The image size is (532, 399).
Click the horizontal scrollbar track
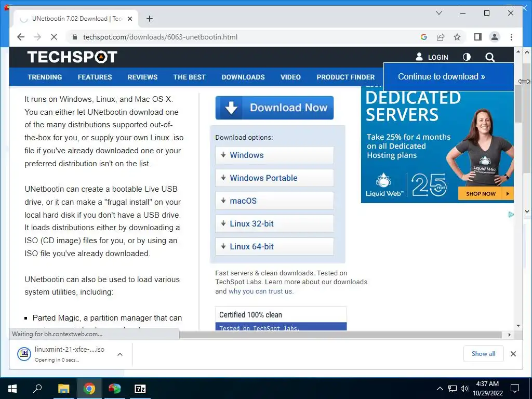340,335
